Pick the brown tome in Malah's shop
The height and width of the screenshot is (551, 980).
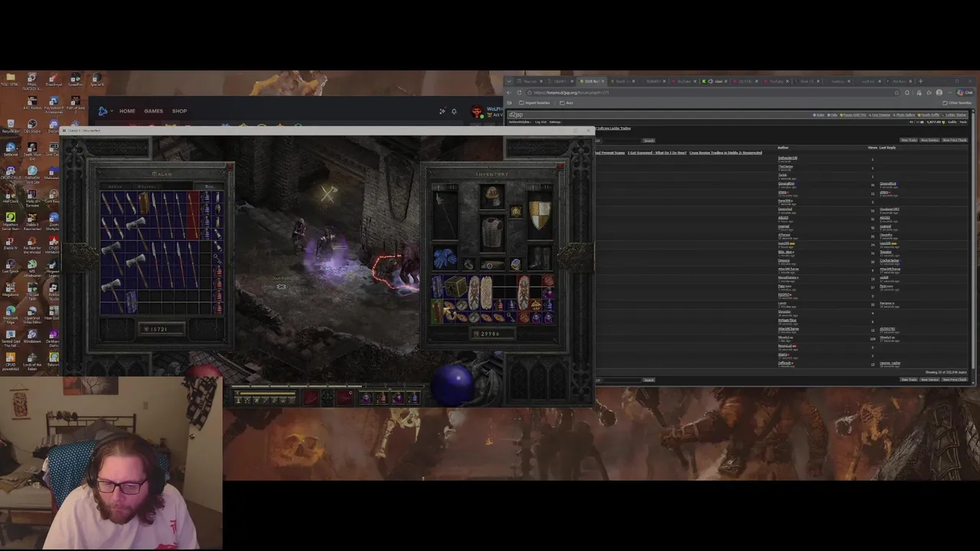(144, 203)
